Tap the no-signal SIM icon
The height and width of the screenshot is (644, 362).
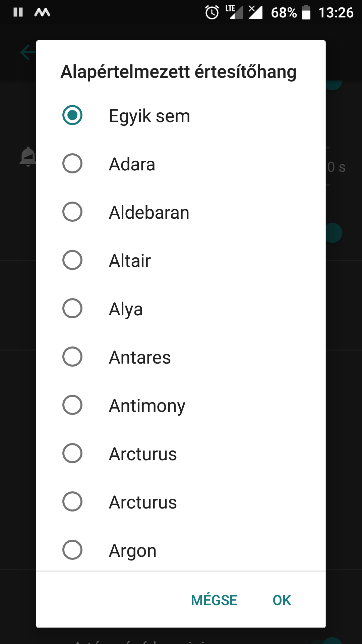click(255, 12)
